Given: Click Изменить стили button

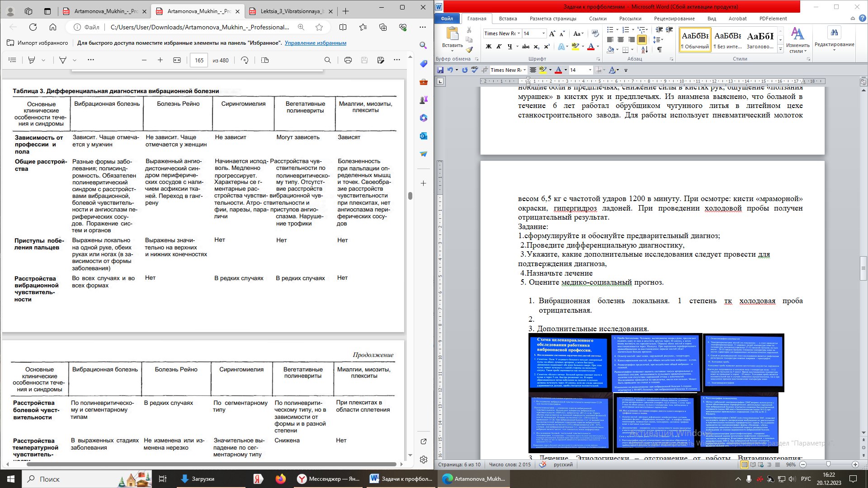Looking at the screenshot, I should coord(797,40).
